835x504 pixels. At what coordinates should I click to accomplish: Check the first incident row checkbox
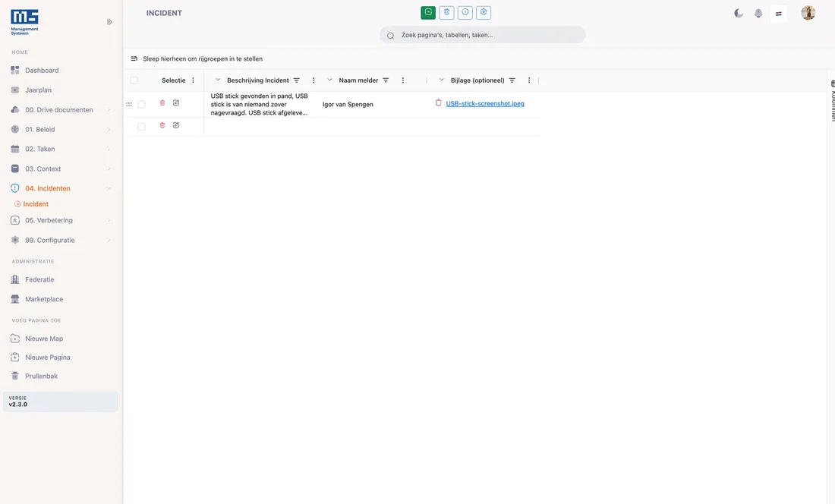pos(142,104)
